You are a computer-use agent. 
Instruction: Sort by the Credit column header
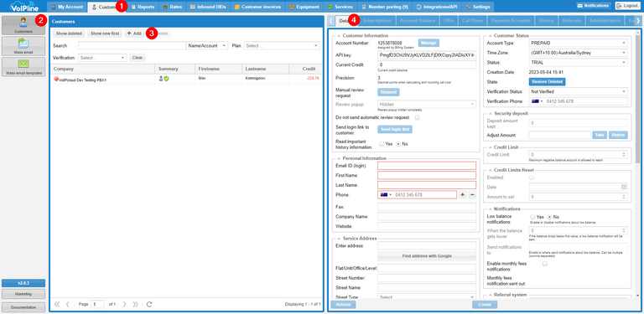[305, 69]
